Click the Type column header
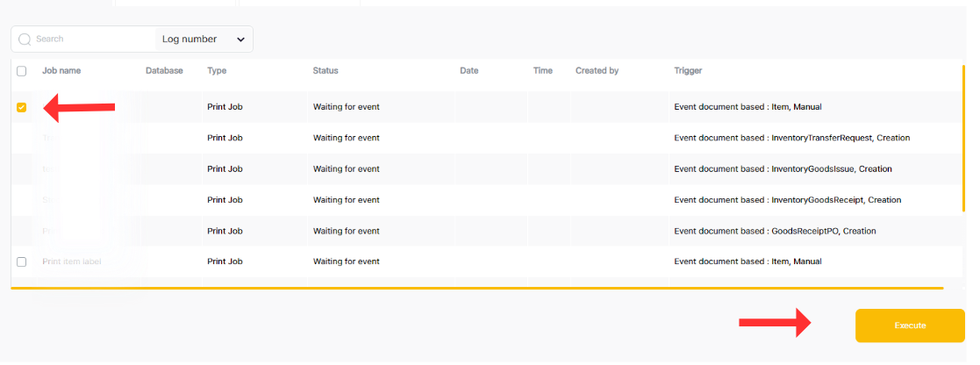The width and height of the screenshot is (980, 365). (217, 71)
